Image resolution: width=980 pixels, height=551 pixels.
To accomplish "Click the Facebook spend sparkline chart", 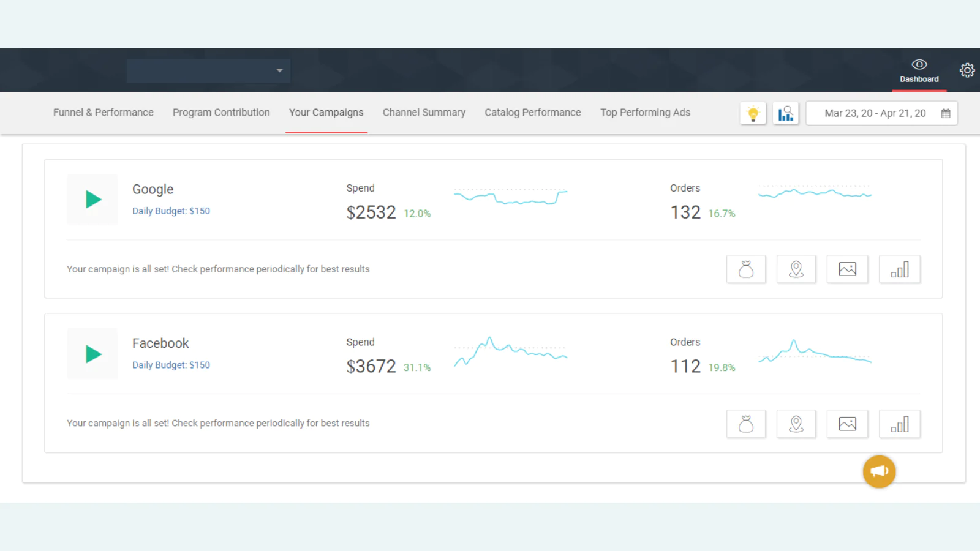I will pos(510,351).
